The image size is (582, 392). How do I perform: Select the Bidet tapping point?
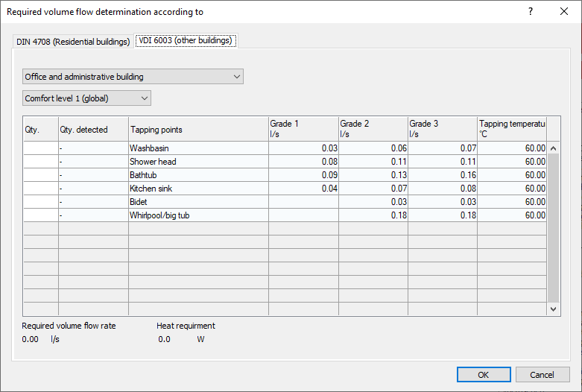point(198,201)
